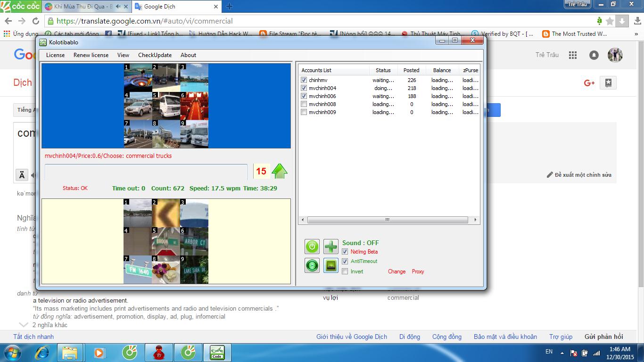Click the green plus add-account button
The width and height of the screenshot is (644, 362).
331,247
